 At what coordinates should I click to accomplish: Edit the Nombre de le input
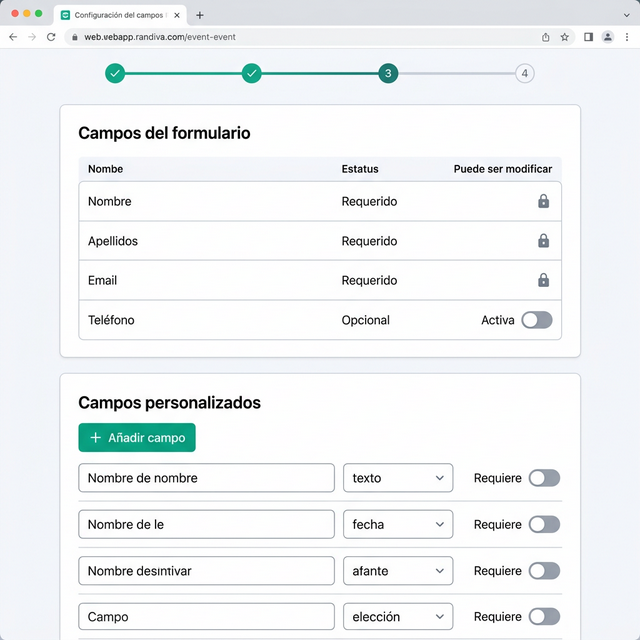click(x=206, y=524)
